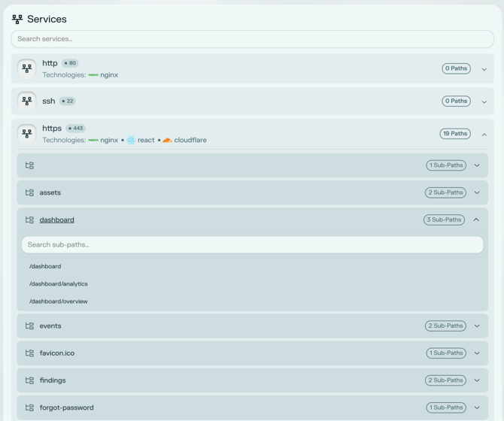Click the favicon.ico path name

coord(57,353)
